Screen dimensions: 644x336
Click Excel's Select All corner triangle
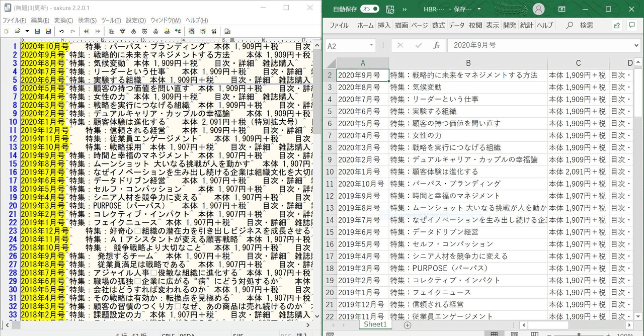click(331, 63)
